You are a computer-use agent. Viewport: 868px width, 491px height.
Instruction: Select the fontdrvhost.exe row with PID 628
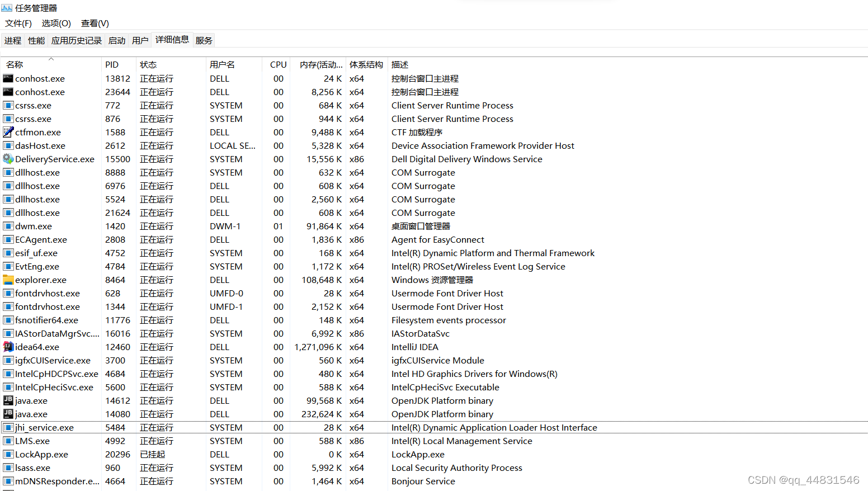(434, 293)
